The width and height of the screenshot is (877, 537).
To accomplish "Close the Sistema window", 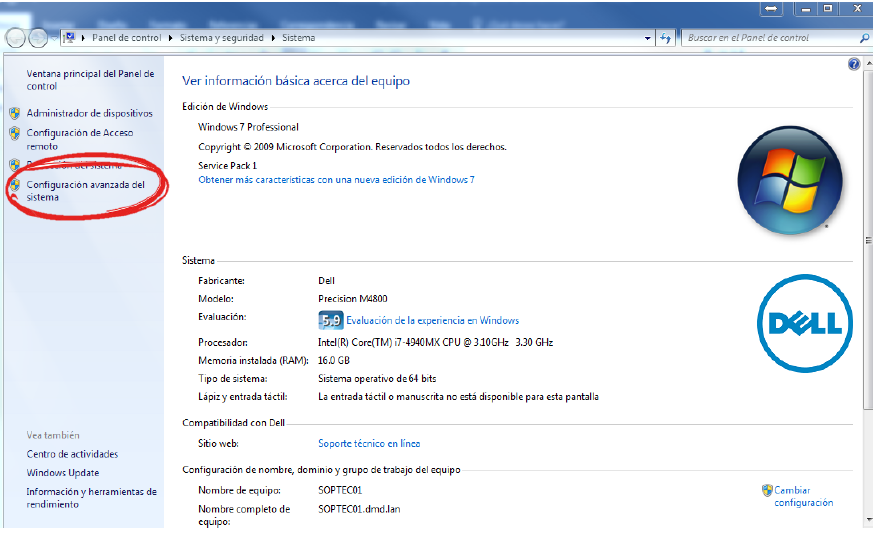I will [x=857, y=9].
